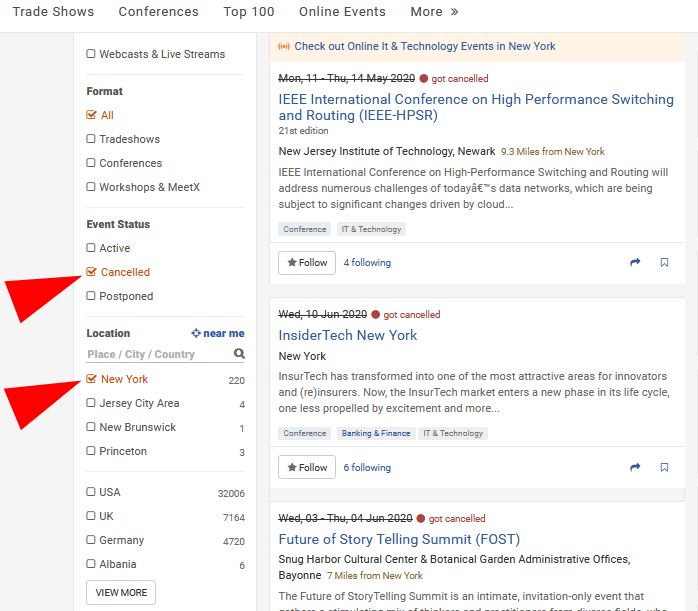Select the Jersey City Area location checkbox
The height and width of the screenshot is (611, 698).
click(91, 403)
